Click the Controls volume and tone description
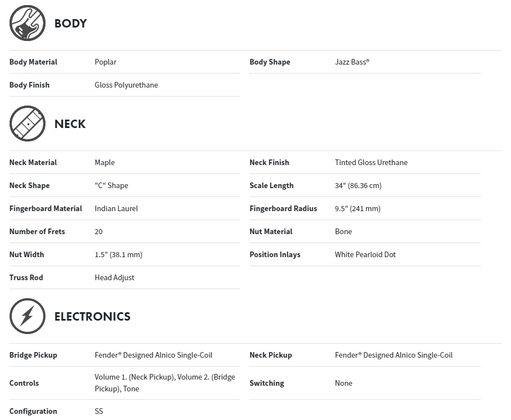Image resolution: width=511 pixels, height=420 pixels. [165, 383]
